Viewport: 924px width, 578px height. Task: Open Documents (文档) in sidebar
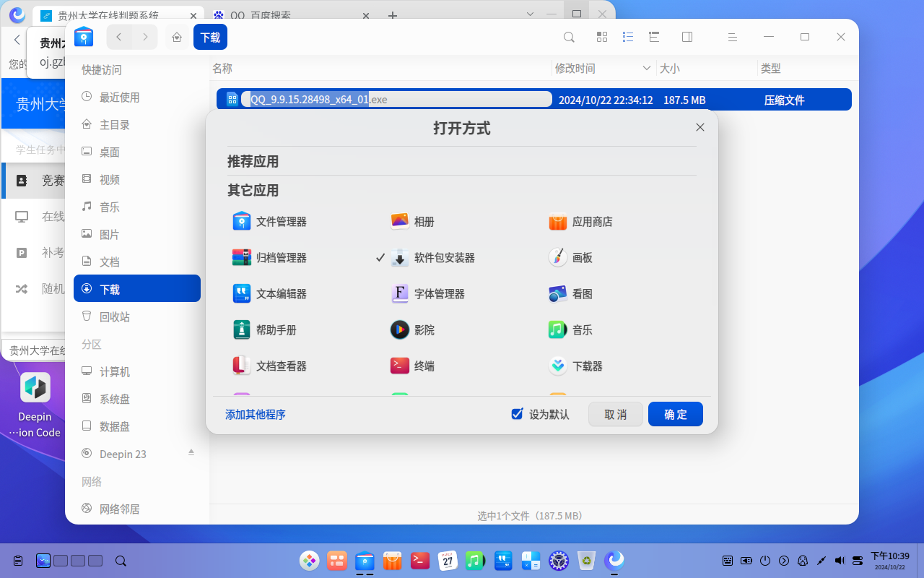click(x=136, y=262)
